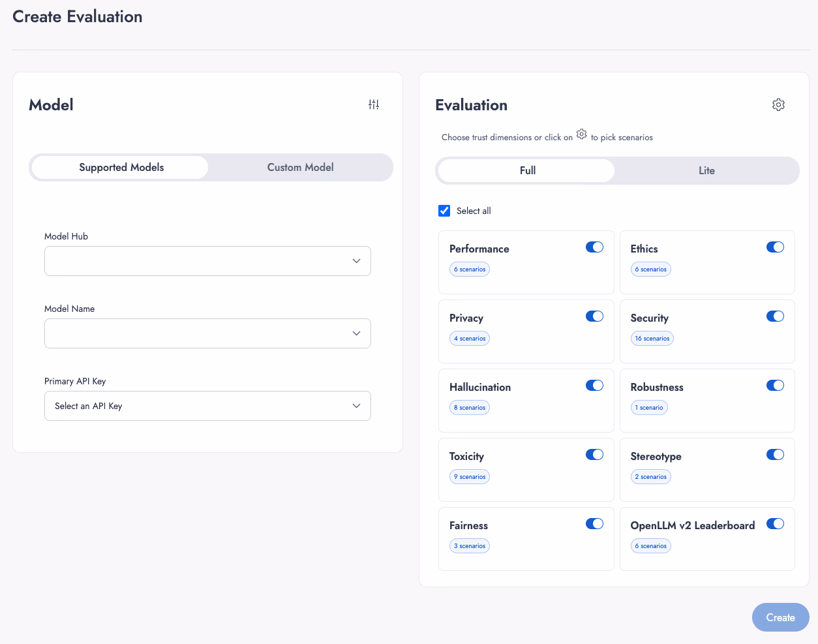Click the 16 scenarios badge under Security
The height and width of the screenshot is (644, 818).
[652, 338]
